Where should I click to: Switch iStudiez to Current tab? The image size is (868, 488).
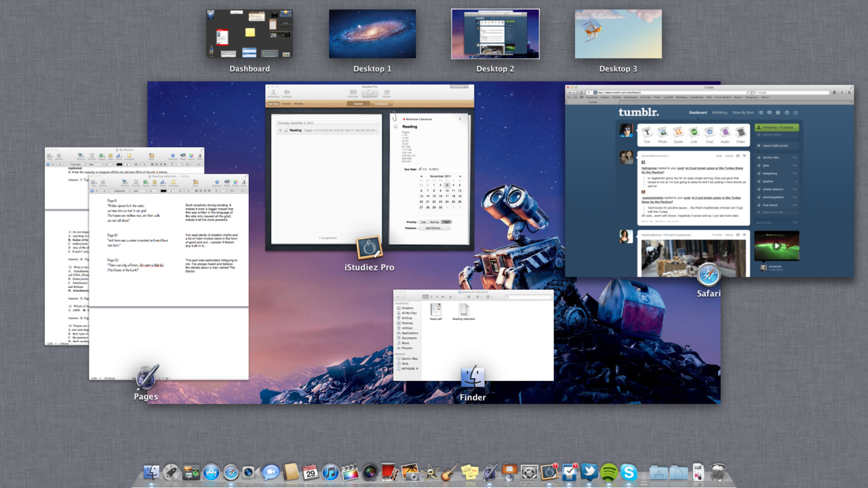[x=358, y=104]
